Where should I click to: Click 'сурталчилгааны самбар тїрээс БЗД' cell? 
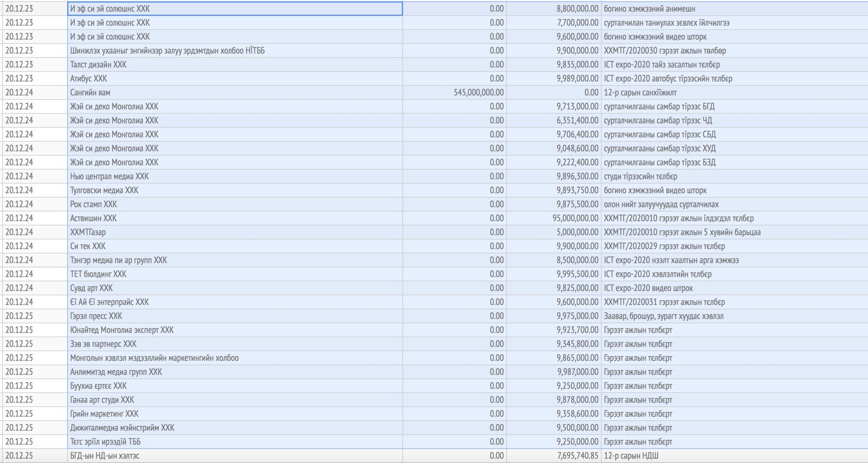coord(735,162)
